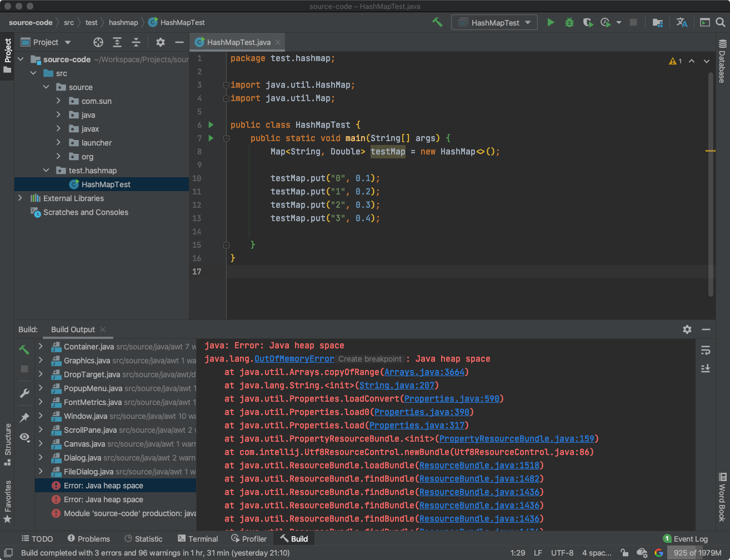The height and width of the screenshot is (560, 730).
Task: Hide the Build tool window
Action: point(706,329)
